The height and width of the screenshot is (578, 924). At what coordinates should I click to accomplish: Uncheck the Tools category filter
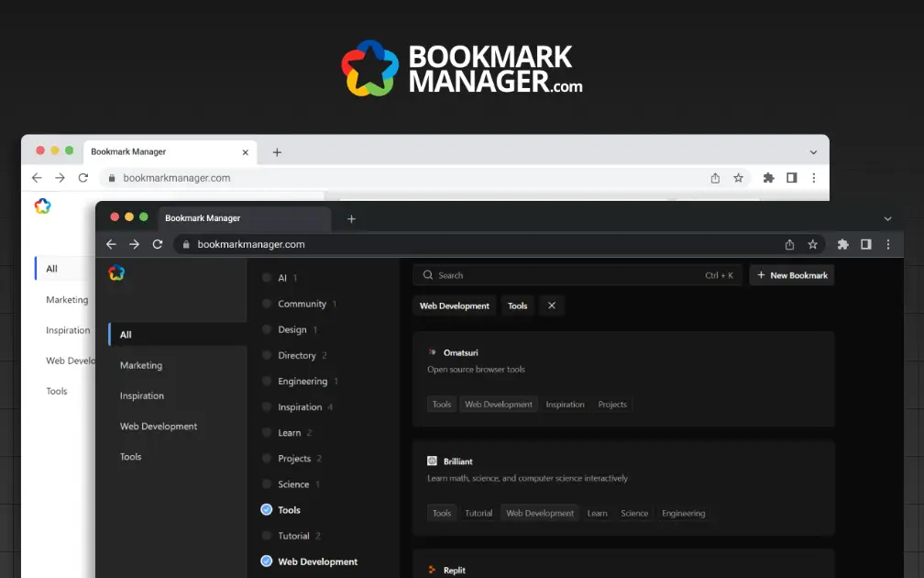pyautogui.click(x=265, y=509)
